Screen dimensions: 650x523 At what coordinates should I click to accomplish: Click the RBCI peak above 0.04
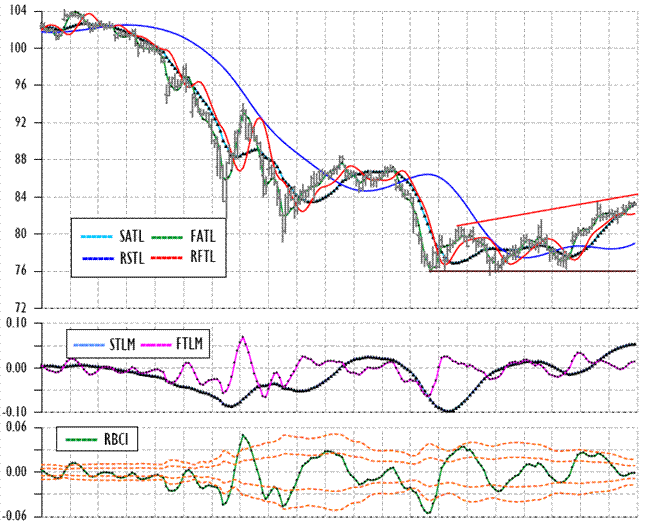[x=243, y=435]
